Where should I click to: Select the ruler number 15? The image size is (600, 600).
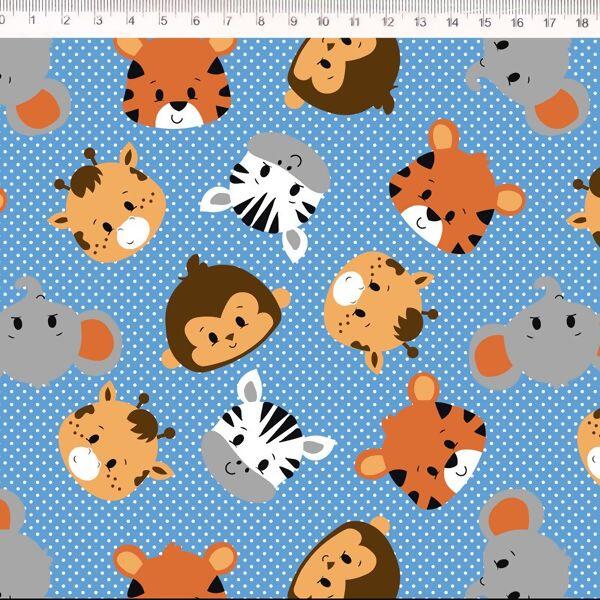click(485, 22)
